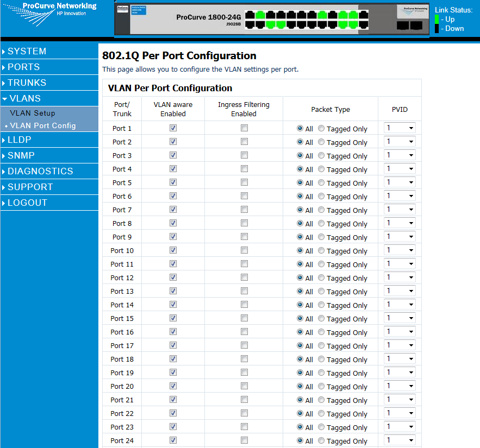This screenshot has height=448, width=480.
Task: Enable Ingress Filtering for Port 2
Action: pyautogui.click(x=244, y=142)
